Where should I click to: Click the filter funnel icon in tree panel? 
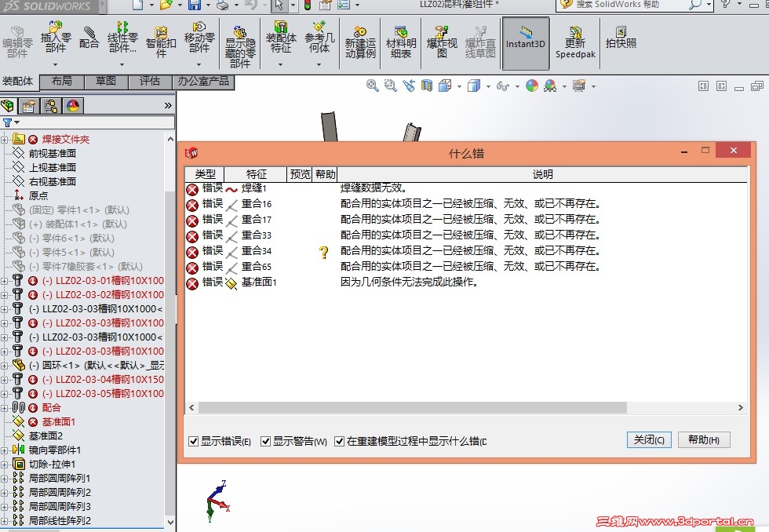(x=7, y=122)
